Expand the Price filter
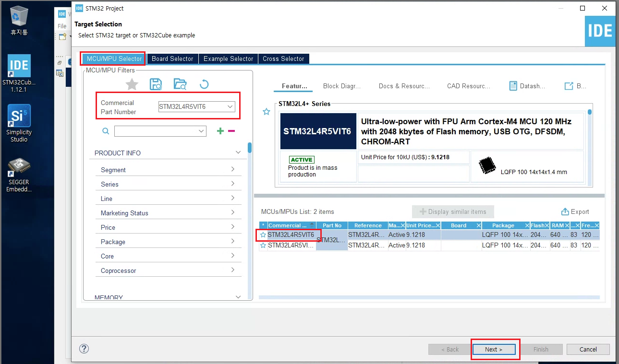The image size is (619, 364). tap(168, 227)
